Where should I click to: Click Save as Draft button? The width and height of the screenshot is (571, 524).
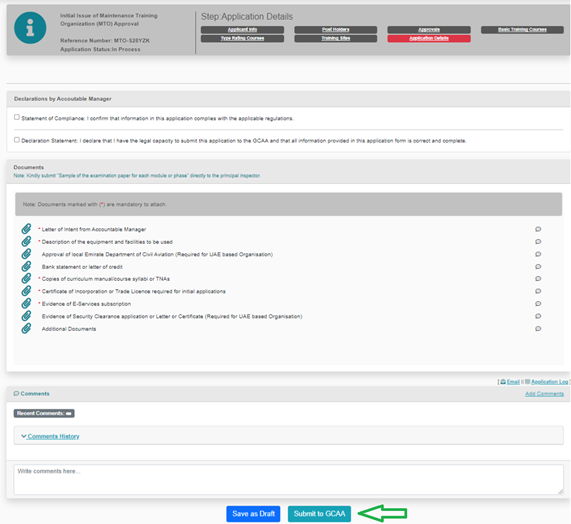(253, 514)
